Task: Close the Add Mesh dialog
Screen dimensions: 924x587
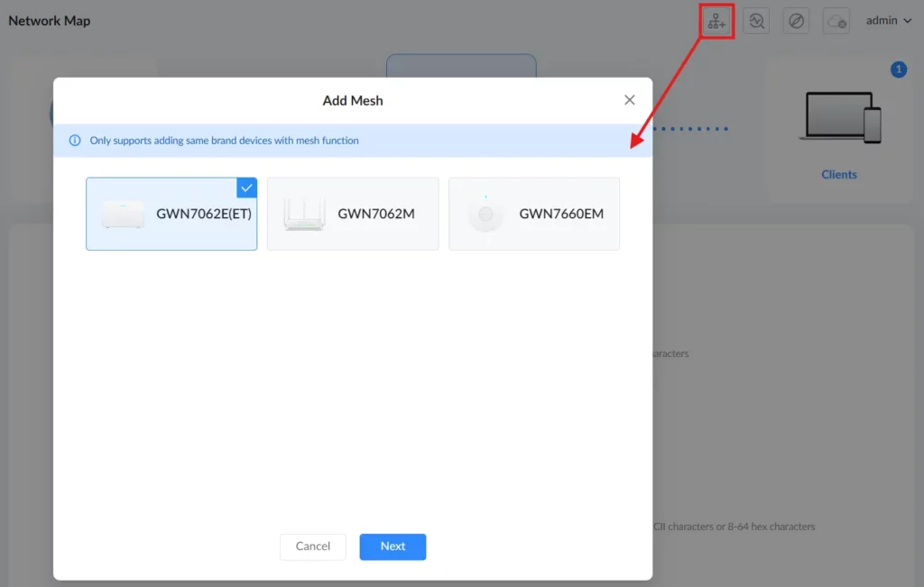Action: point(629,100)
